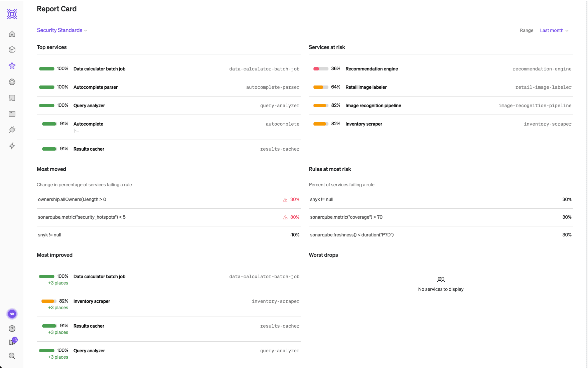Open the lightning bolt icon
The width and height of the screenshot is (588, 368).
tap(12, 146)
